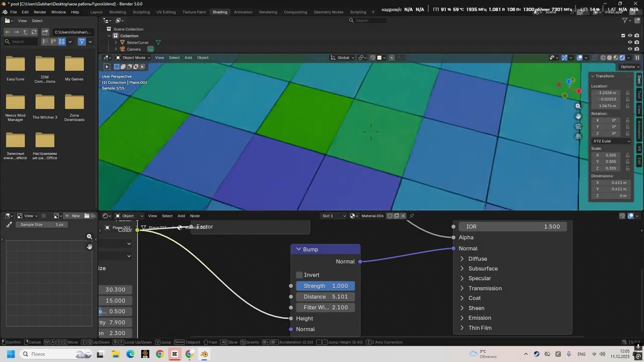Open the Options dropdown in viewport
This screenshot has height=362, width=644.
click(629, 67)
